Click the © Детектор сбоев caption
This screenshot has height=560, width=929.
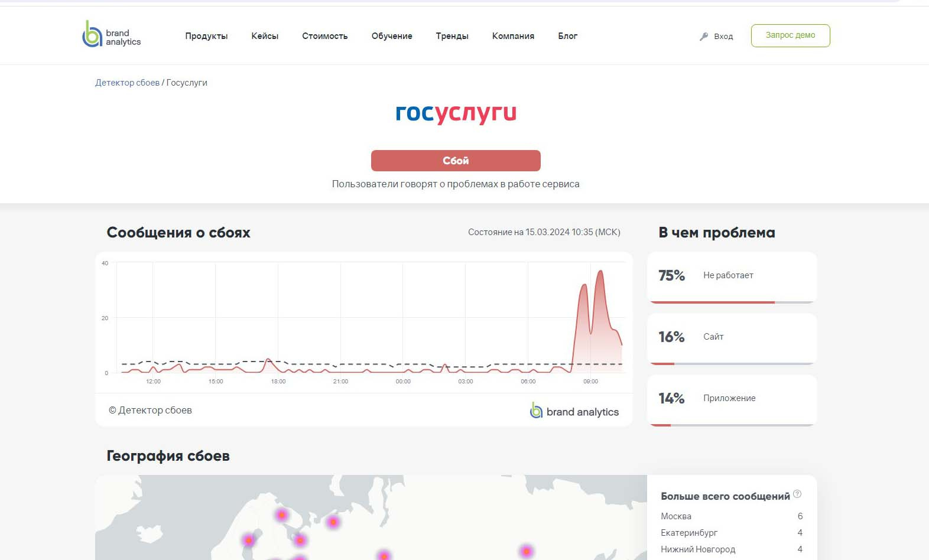coord(150,410)
